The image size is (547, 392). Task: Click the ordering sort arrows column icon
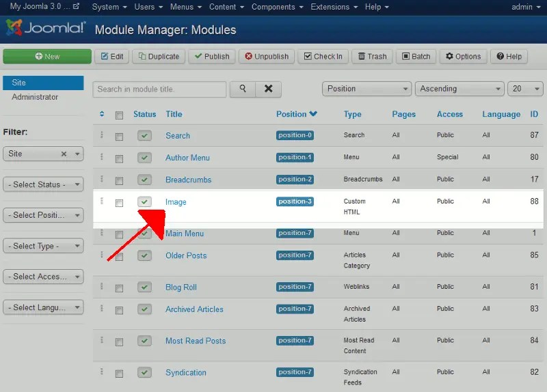point(102,114)
